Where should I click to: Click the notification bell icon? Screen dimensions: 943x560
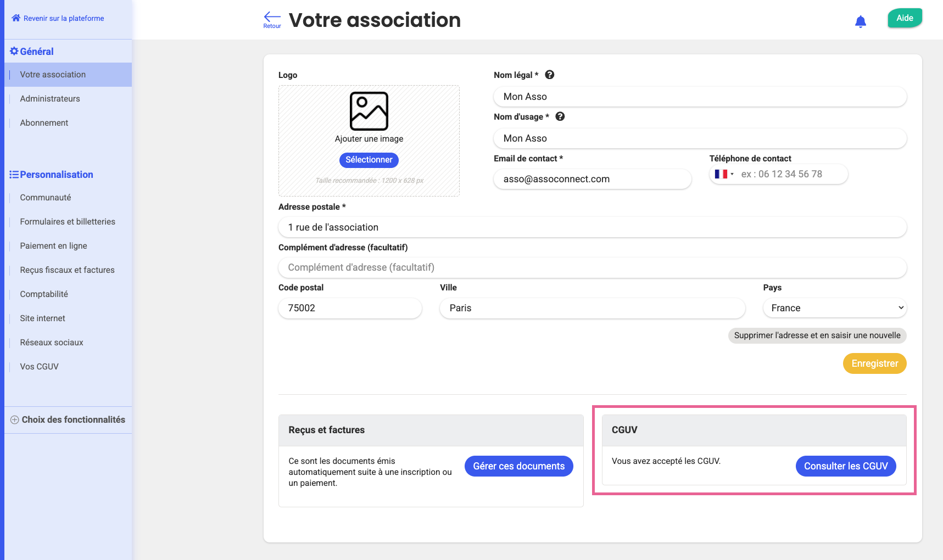coord(861,22)
